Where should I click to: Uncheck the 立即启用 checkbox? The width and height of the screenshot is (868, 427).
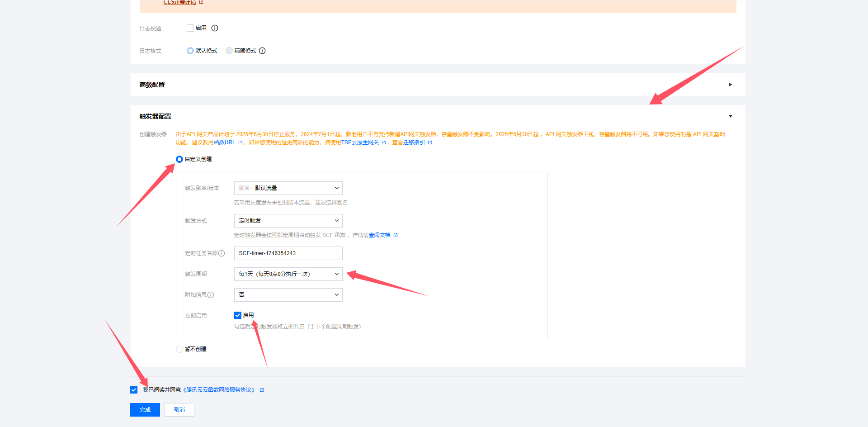coord(238,315)
